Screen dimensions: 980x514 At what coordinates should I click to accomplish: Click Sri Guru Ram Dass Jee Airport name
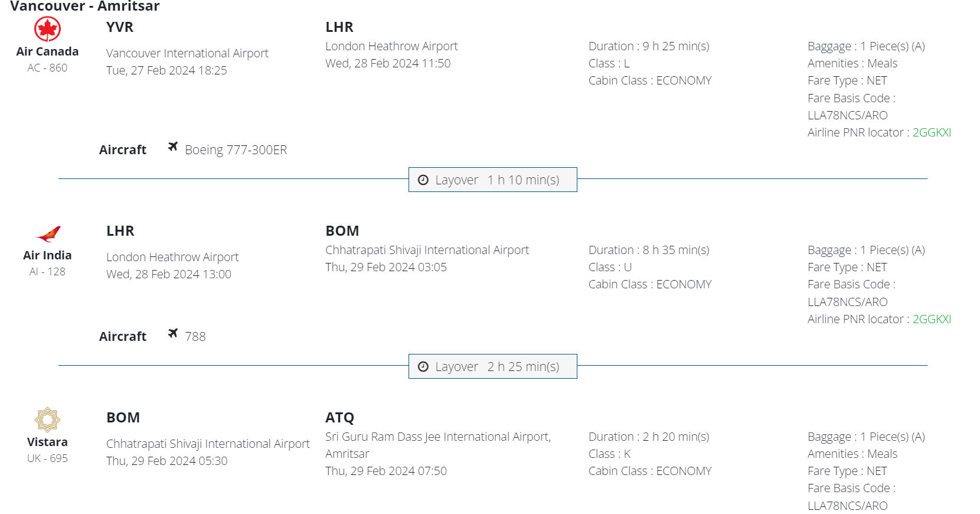(x=437, y=437)
